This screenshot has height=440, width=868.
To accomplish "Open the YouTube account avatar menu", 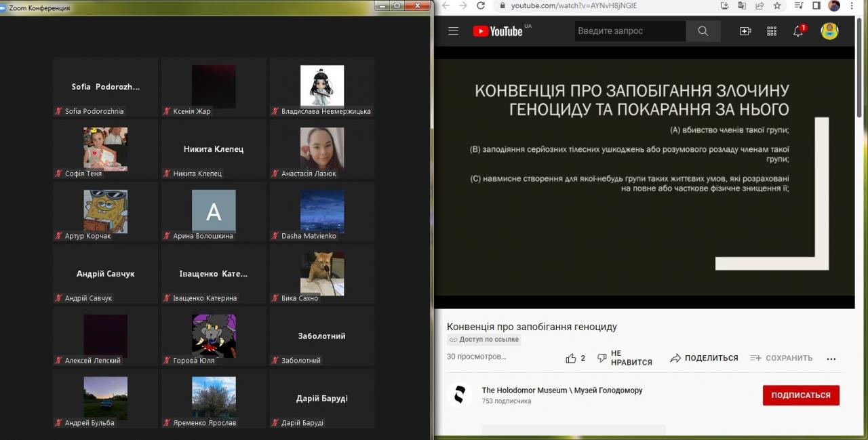I will (x=829, y=31).
